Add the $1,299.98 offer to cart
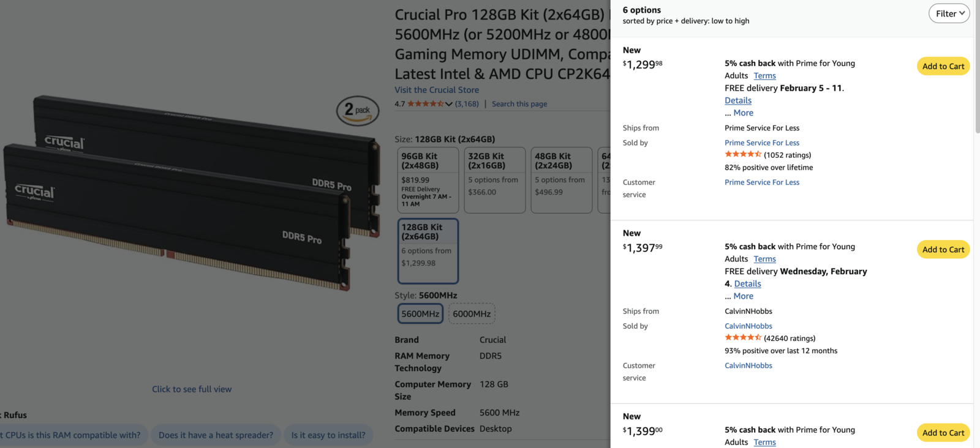 click(943, 66)
